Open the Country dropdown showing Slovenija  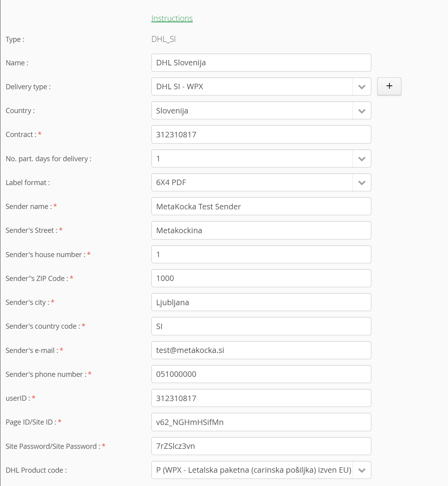coord(261,110)
